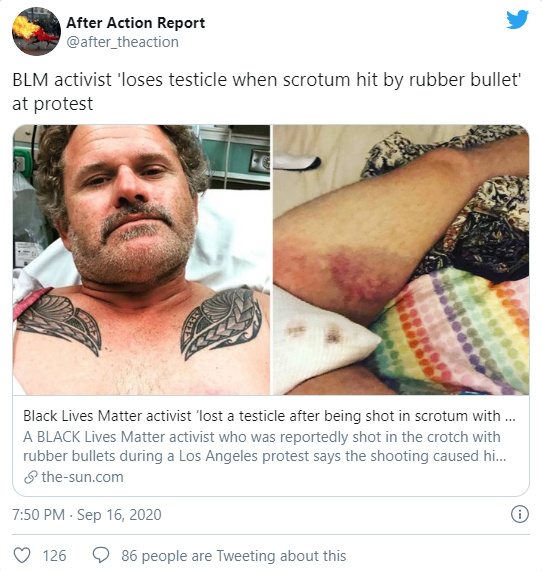Open the tweet info circle icon

click(x=520, y=515)
